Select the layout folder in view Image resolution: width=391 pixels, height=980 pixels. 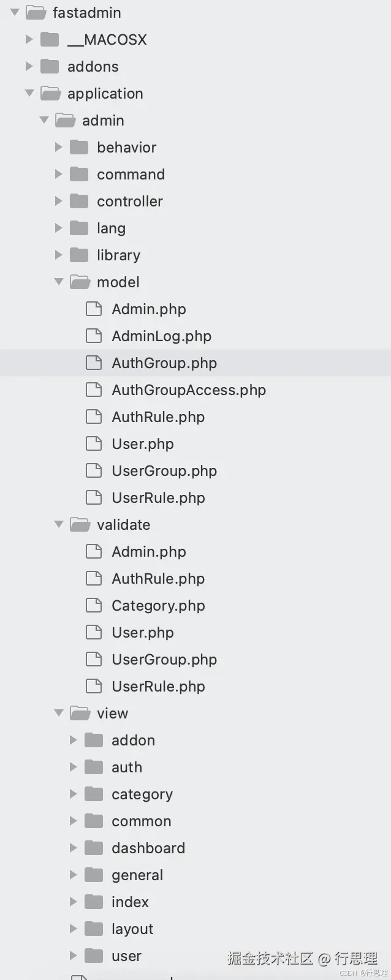(x=132, y=929)
